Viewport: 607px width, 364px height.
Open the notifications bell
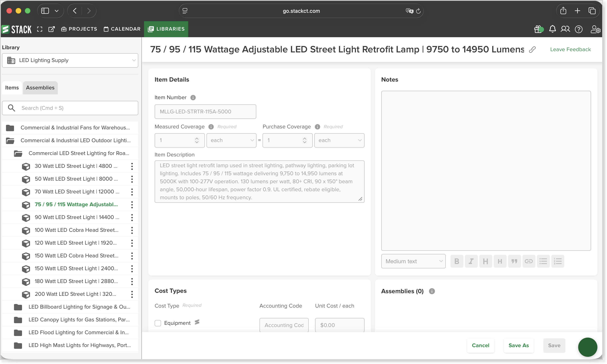tap(552, 29)
